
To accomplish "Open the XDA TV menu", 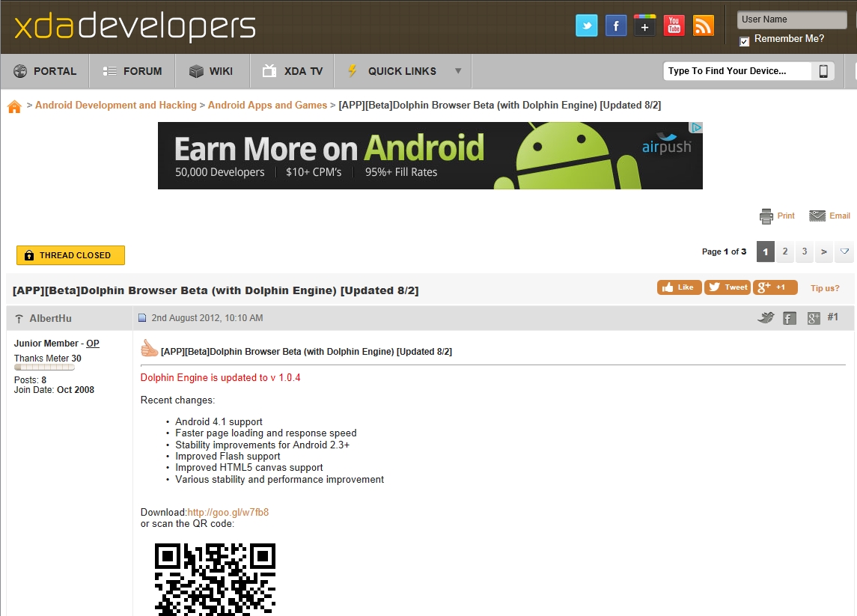I will [x=292, y=71].
